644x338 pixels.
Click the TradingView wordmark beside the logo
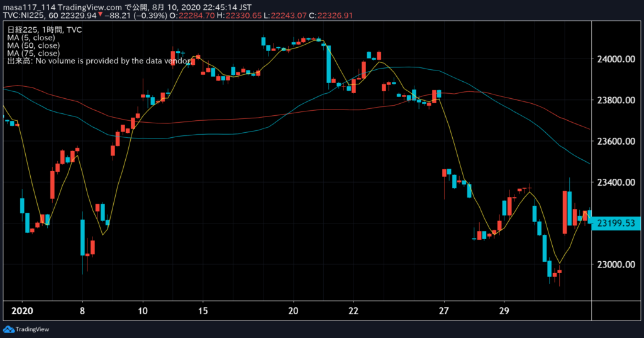pyautogui.click(x=32, y=329)
